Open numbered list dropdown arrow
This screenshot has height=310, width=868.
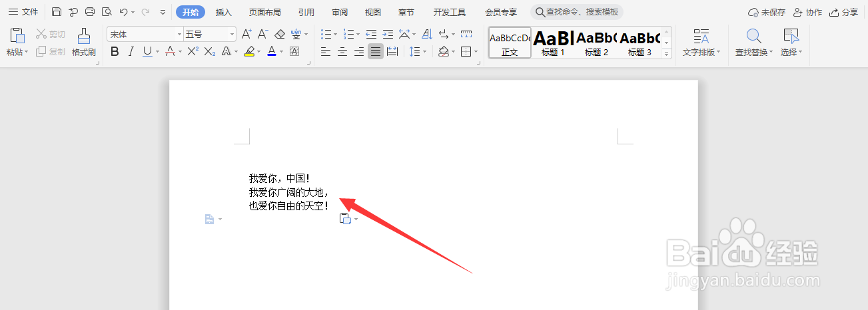pyautogui.click(x=358, y=34)
